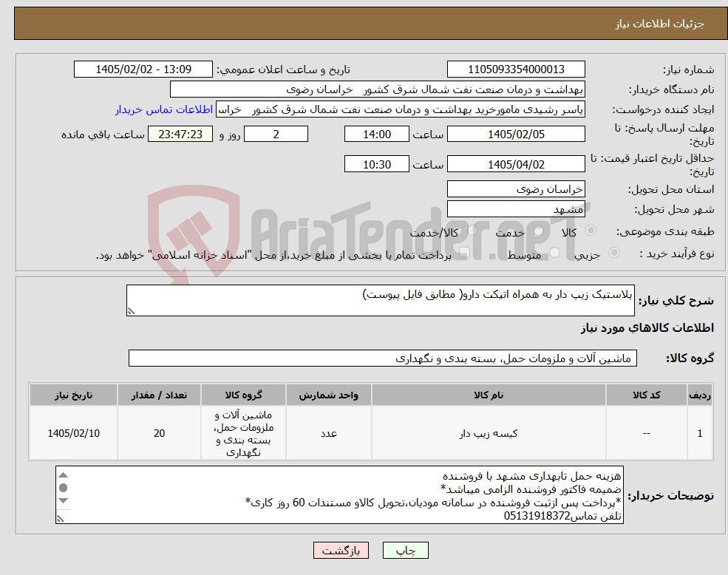Click the resize grip of شرح کلی نیاز box

click(131, 311)
